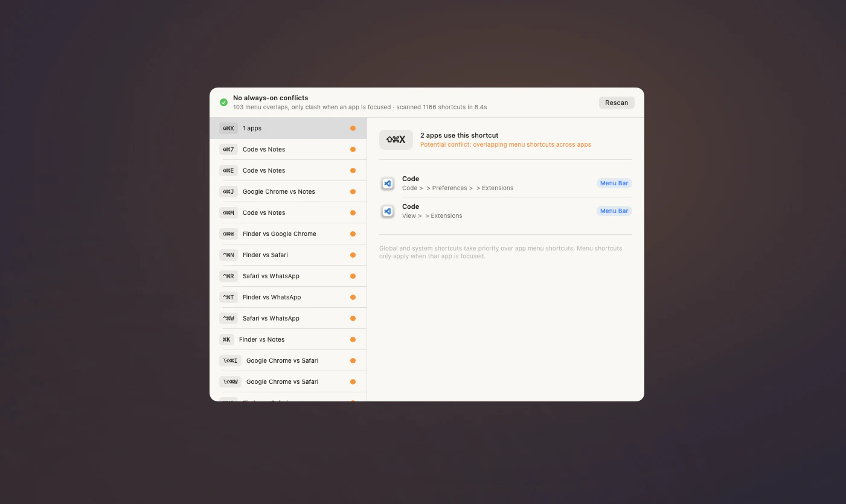Screen dimensions: 846x504
Task: Click VS Code icon beside Preferences > Extensions
Action: pos(388,183)
